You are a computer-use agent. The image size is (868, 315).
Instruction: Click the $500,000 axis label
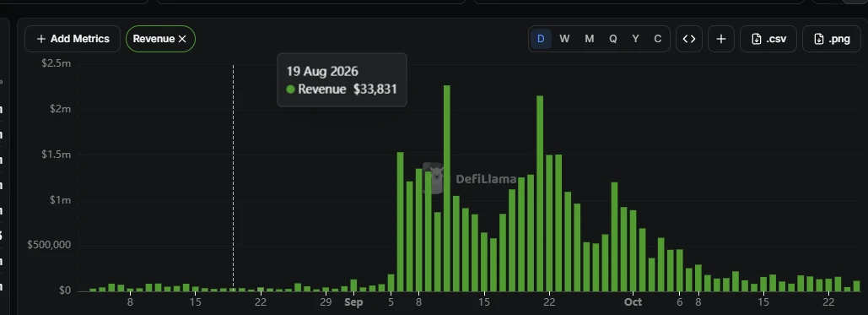[x=49, y=245]
